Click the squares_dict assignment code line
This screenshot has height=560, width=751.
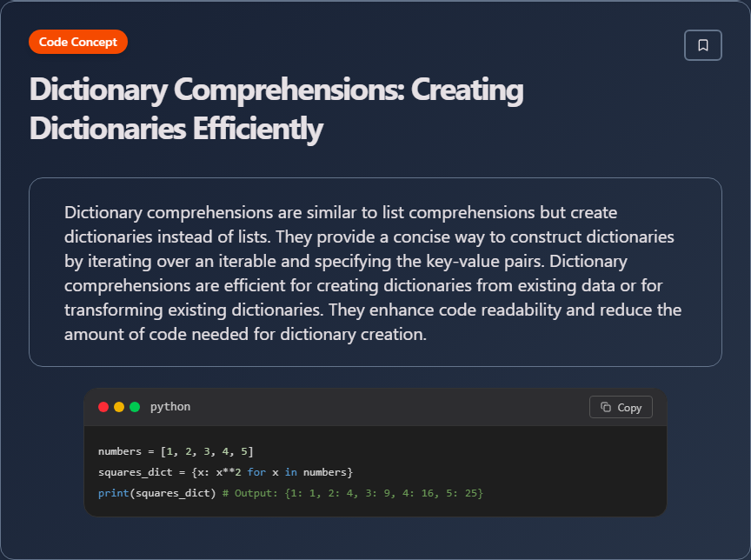pos(225,472)
